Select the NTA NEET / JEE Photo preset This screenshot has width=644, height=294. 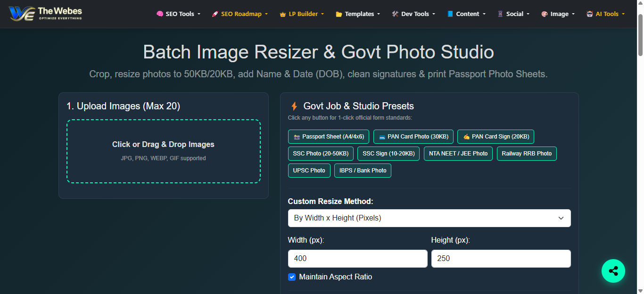click(458, 154)
